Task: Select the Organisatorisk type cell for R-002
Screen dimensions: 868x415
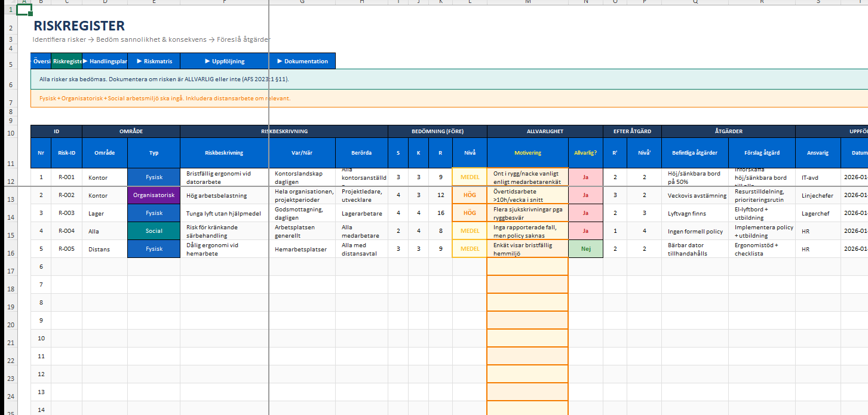Action: [x=154, y=195]
